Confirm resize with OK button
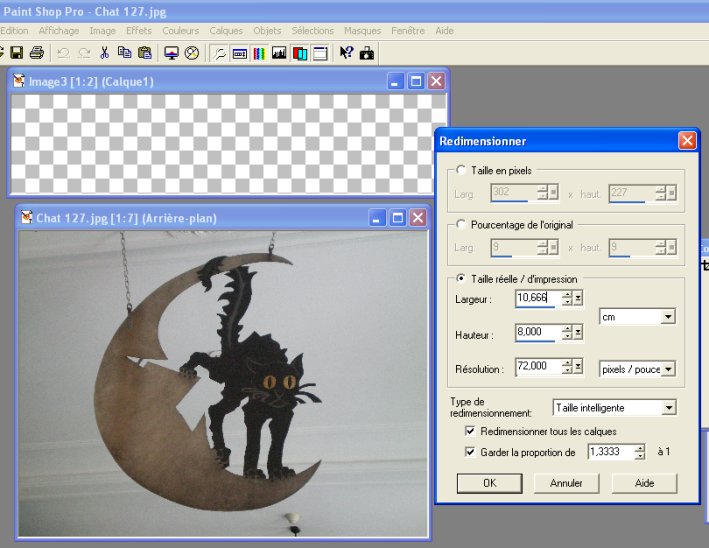 tap(489, 483)
